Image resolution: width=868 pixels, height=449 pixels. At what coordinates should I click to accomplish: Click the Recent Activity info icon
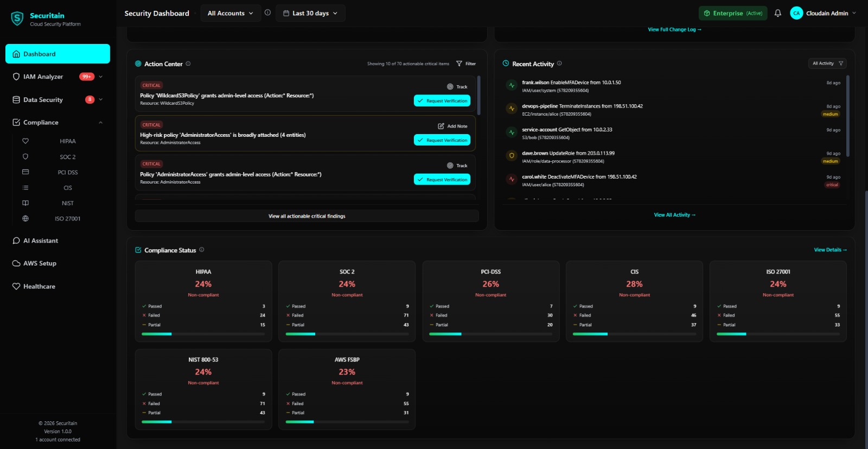tap(559, 63)
